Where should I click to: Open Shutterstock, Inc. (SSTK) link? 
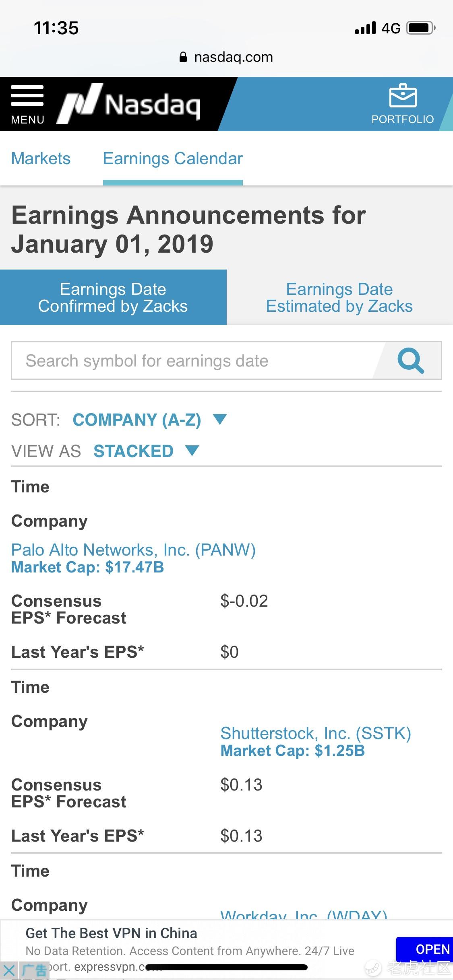point(316,733)
